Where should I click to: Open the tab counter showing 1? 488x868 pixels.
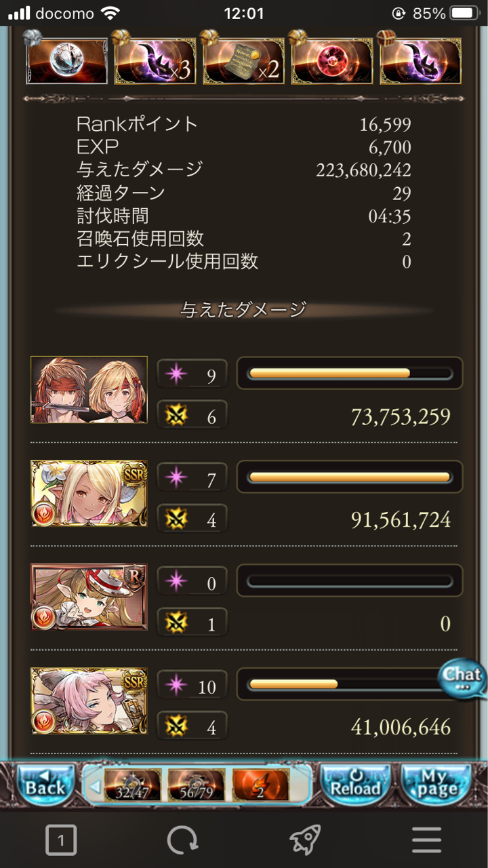[x=61, y=842]
